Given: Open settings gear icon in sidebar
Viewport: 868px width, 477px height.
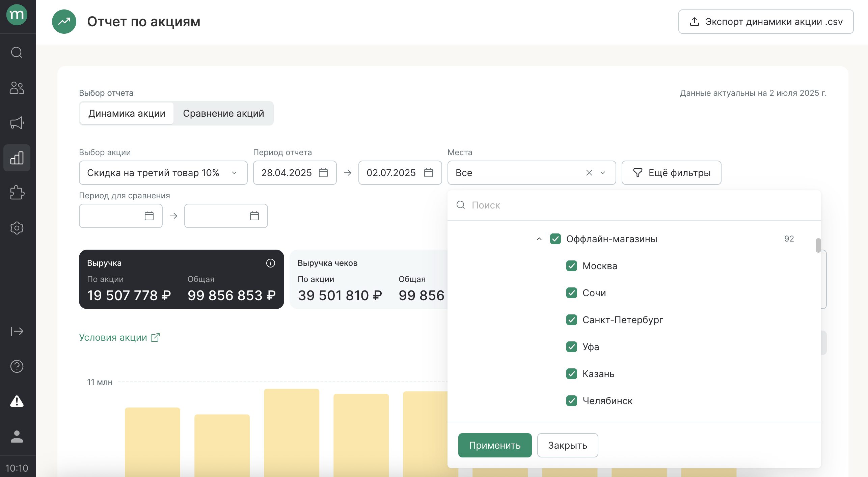Looking at the screenshot, I should click(x=17, y=228).
